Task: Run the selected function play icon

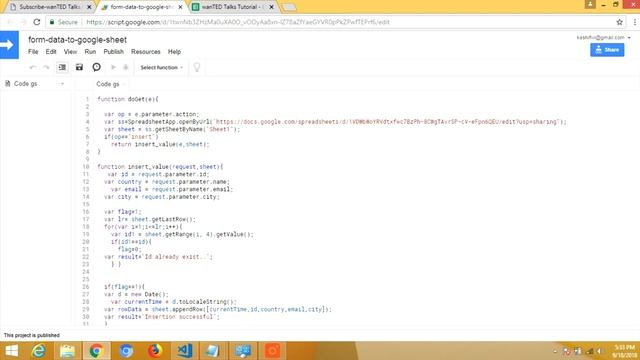Action: tap(113, 67)
